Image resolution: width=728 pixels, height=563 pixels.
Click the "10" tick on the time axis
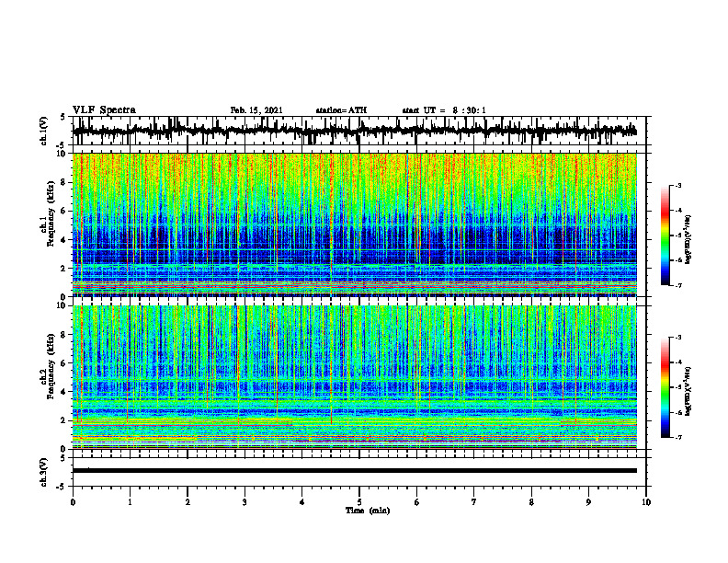pos(646,502)
